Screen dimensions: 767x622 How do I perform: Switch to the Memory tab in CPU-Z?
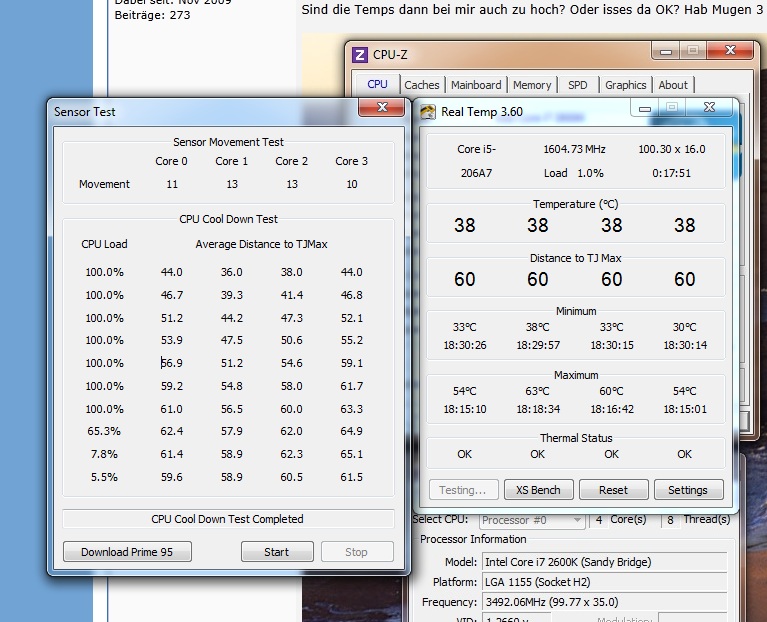pos(532,85)
